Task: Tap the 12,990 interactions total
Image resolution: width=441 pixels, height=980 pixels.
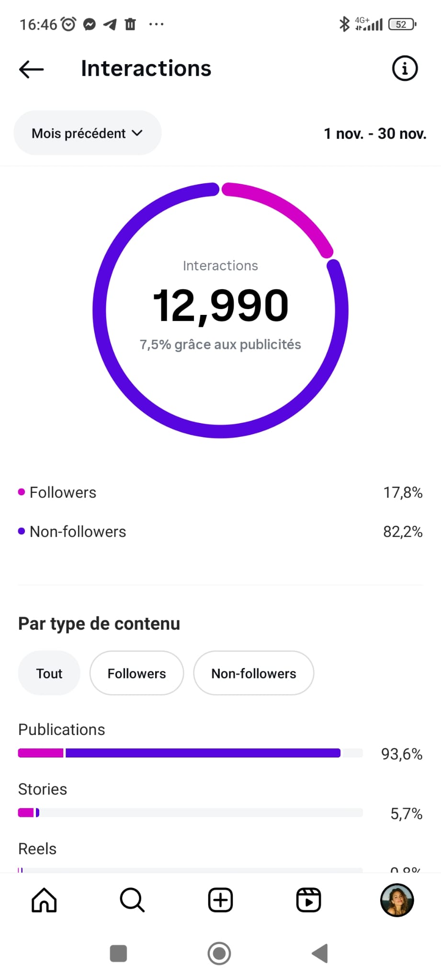Action: coord(220,305)
